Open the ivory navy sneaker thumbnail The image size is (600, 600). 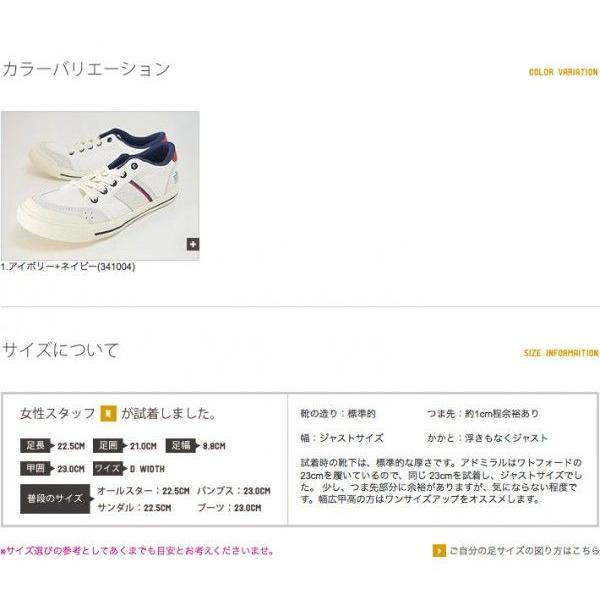100,186
